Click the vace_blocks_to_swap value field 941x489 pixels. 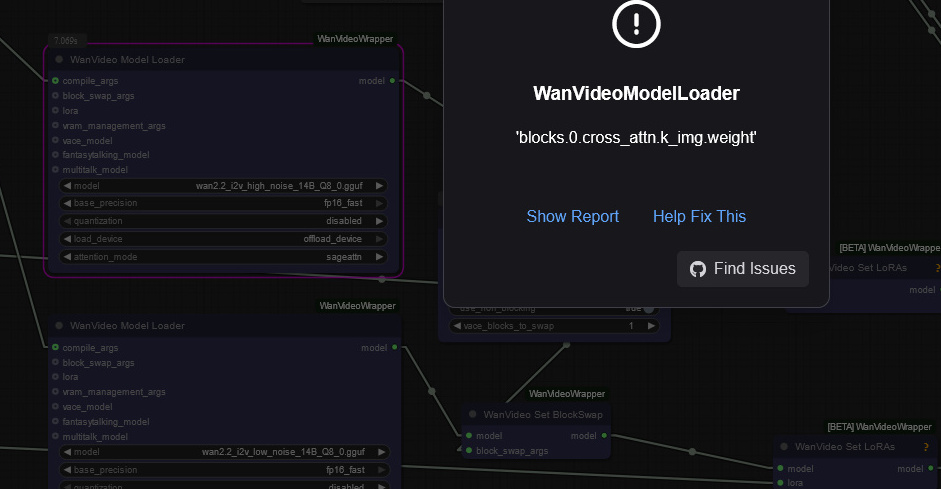point(554,326)
